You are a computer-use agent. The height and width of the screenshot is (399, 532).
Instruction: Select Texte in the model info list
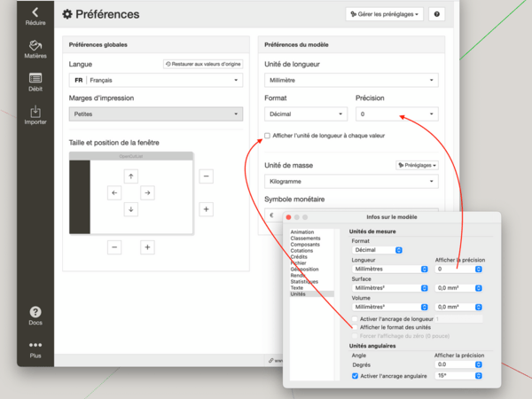(297, 287)
